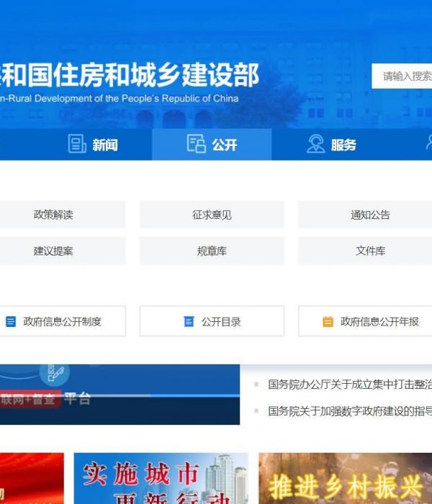Open news item 国务院关于加强数字政府建设的指导
The image size is (432, 504).
[350, 411]
